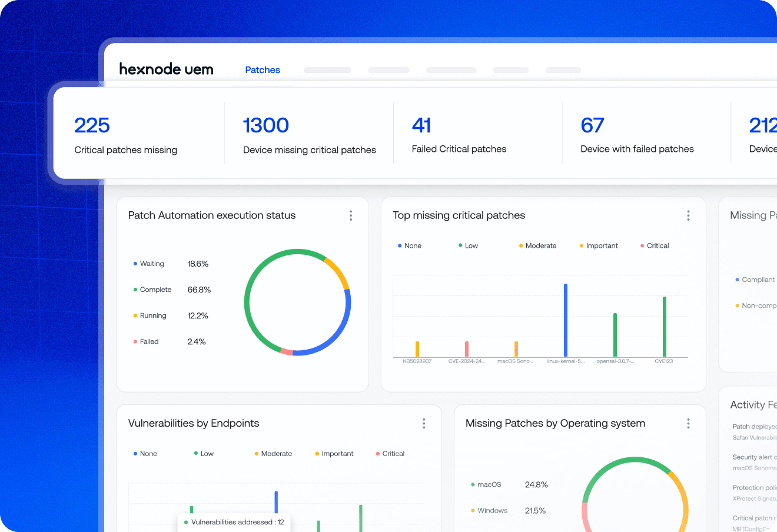Click the Vulnerabilities addressed : 12 tooltip
This screenshot has height=532, width=777.
coord(234,521)
